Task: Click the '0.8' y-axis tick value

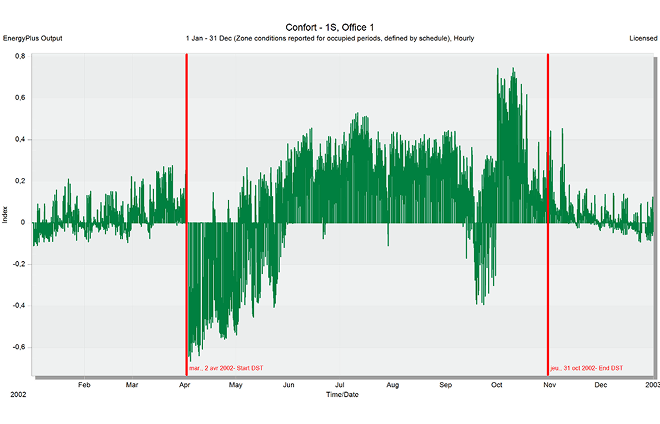Action: tap(20, 57)
